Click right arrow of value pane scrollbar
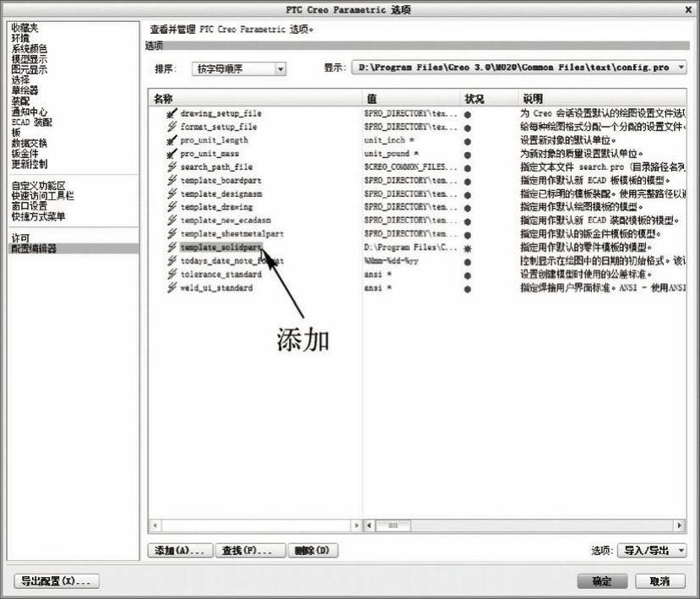The width and height of the screenshot is (700, 599). (x=680, y=525)
